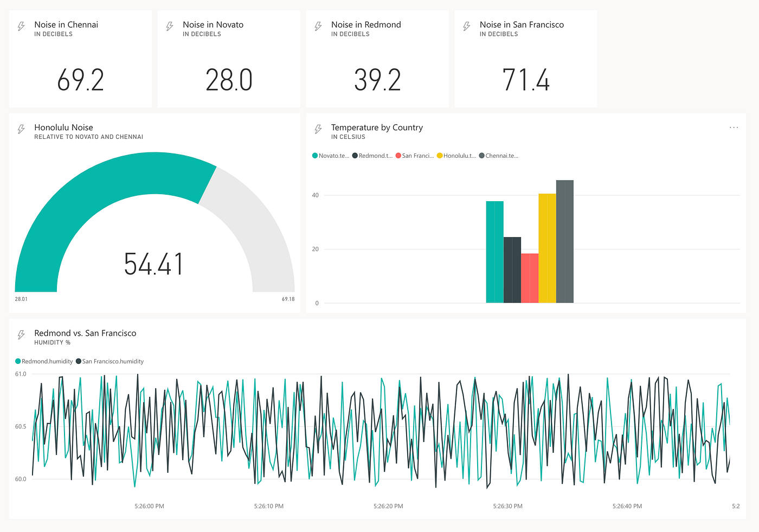Viewport: 759px width, 532px height.
Task: Click the Temperature by Country tile title
Action: click(x=377, y=127)
